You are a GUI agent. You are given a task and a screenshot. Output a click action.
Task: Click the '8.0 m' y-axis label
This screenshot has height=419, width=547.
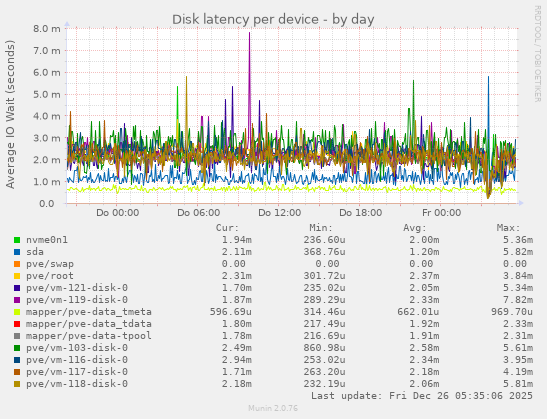(47, 29)
